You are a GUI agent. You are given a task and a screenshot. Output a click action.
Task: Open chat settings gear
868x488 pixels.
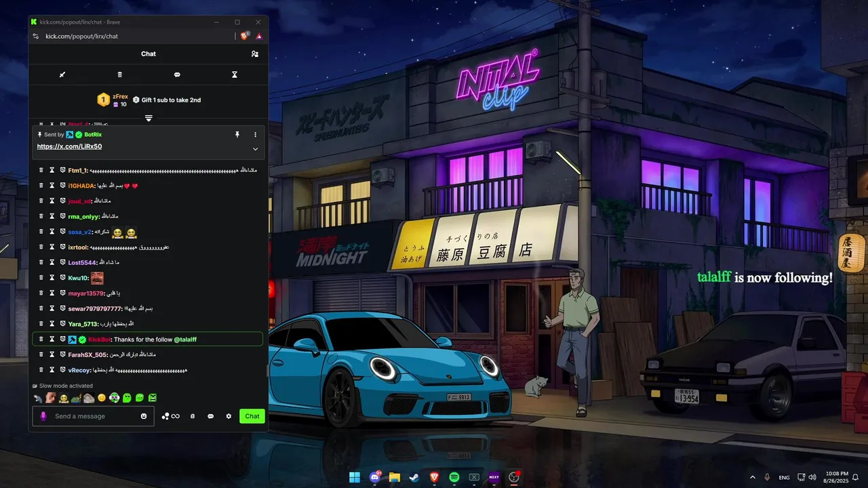point(229,416)
